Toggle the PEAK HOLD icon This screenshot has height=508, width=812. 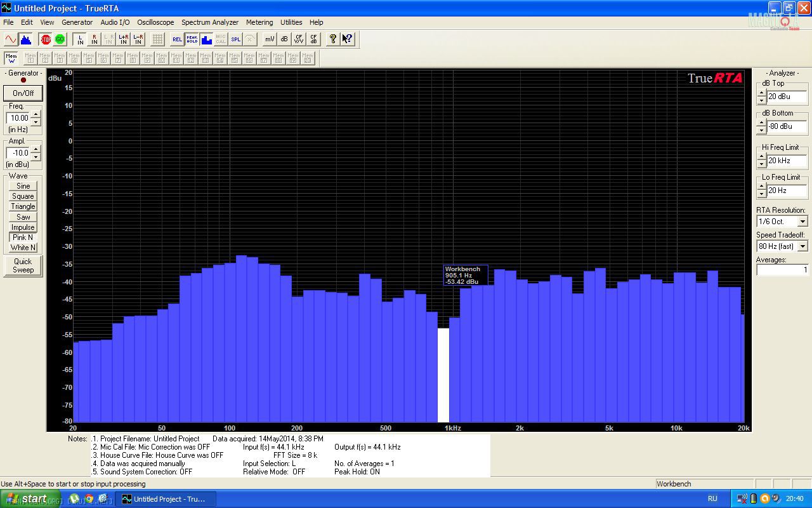(192, 39)
